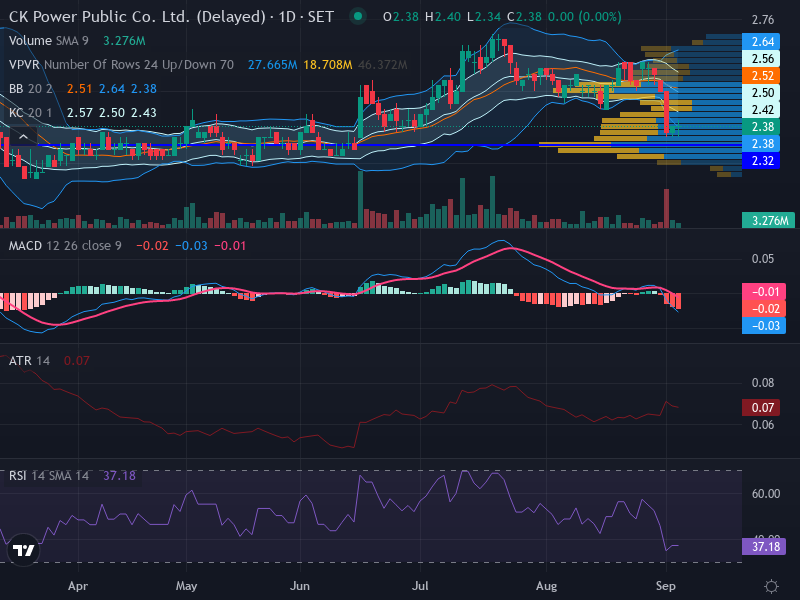Click the 2.52 orange price label

761,76
